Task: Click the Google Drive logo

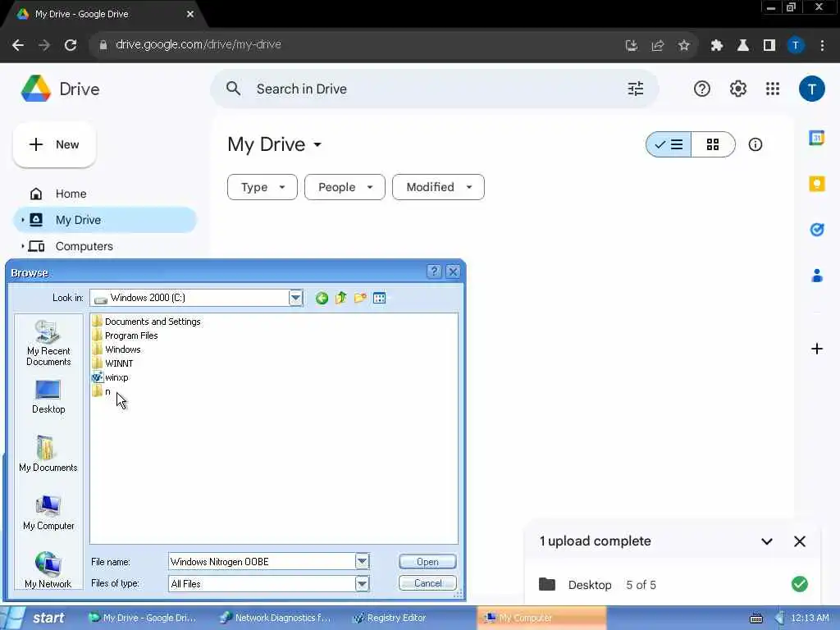Action: 36,89
